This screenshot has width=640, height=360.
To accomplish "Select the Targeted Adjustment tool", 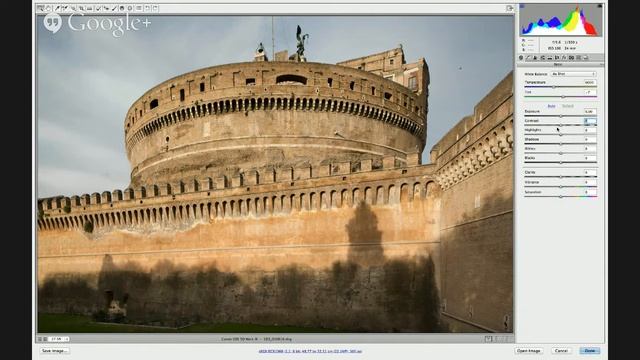I will click(x=73, y=8).
